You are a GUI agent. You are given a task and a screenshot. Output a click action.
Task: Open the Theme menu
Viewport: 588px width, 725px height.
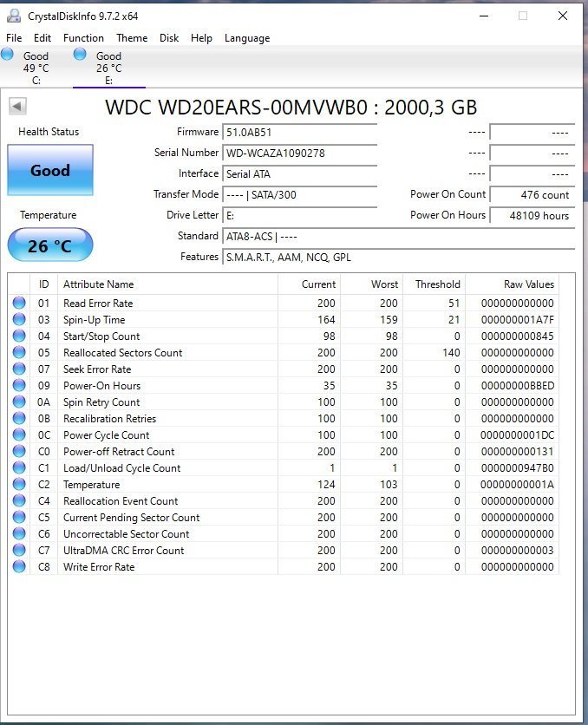click(x=132, y=38)
